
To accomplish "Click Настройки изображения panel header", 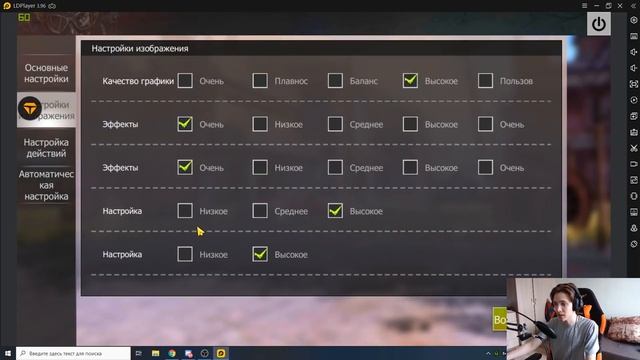I will (140, 49).
